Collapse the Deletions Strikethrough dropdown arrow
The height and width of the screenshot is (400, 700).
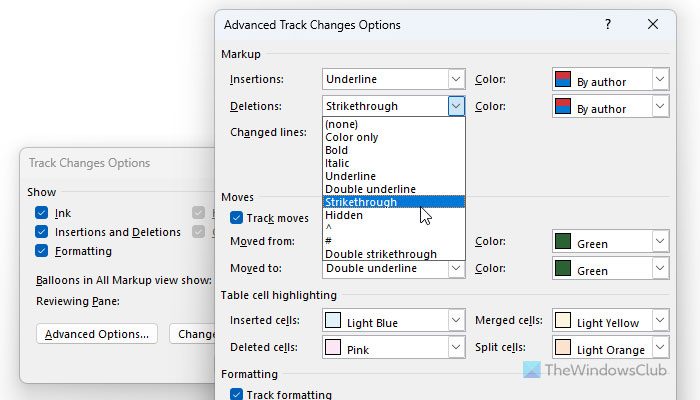pyautogui.click(x=456, y=106)
